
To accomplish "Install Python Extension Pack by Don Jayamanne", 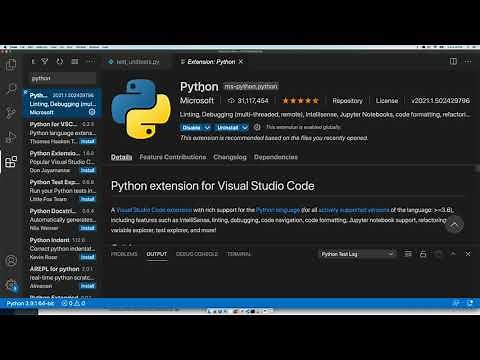I will pos(88,170).
